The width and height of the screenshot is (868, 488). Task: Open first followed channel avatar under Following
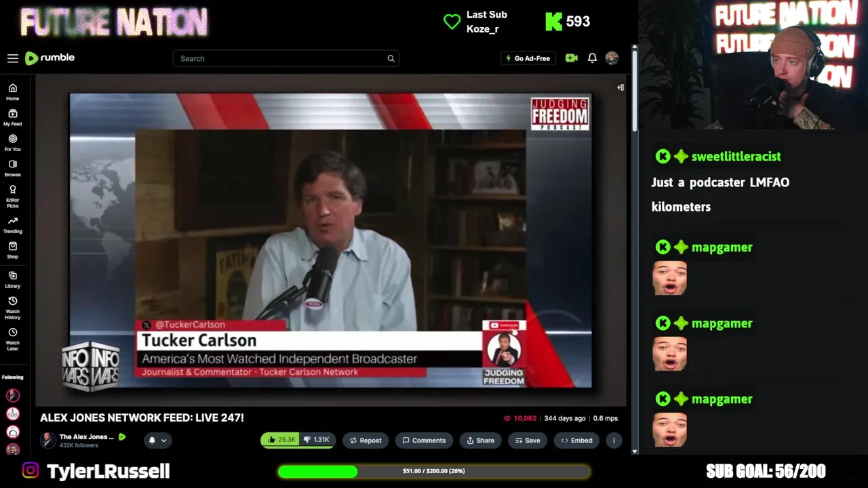point(12,395)
